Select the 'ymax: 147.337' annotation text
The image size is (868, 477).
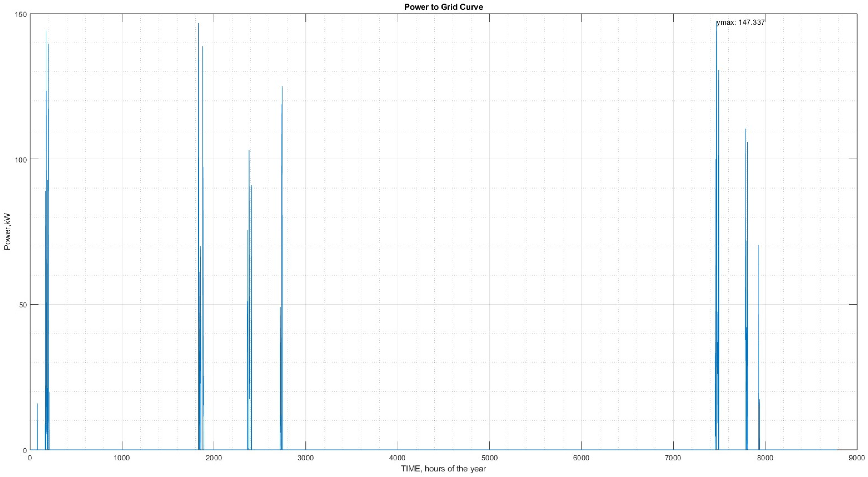click(741, 22)
